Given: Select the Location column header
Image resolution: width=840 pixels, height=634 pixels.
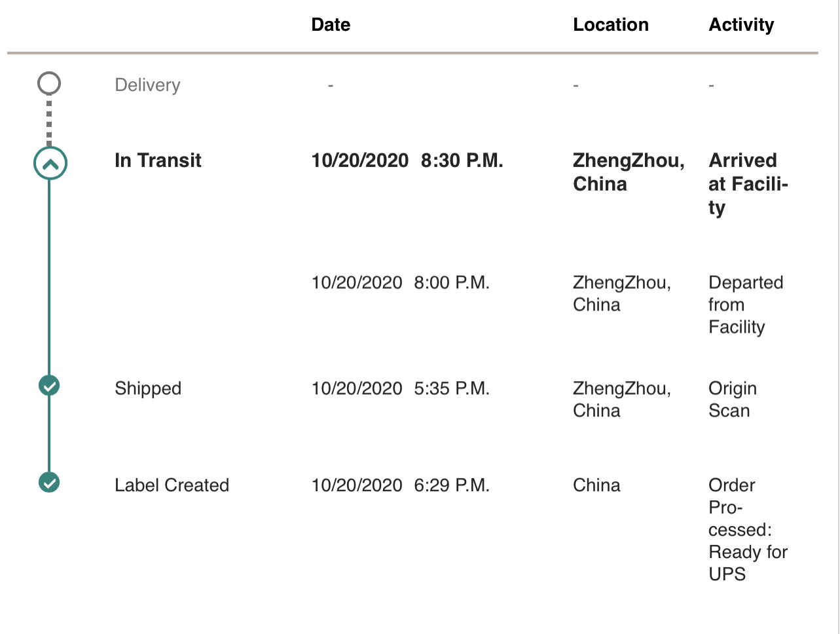Looking at the screenshot, I should coord(611,25).
